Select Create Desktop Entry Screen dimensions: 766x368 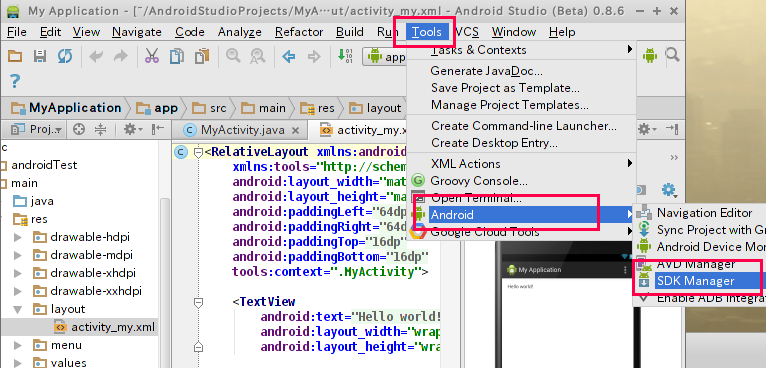[522, 143]
